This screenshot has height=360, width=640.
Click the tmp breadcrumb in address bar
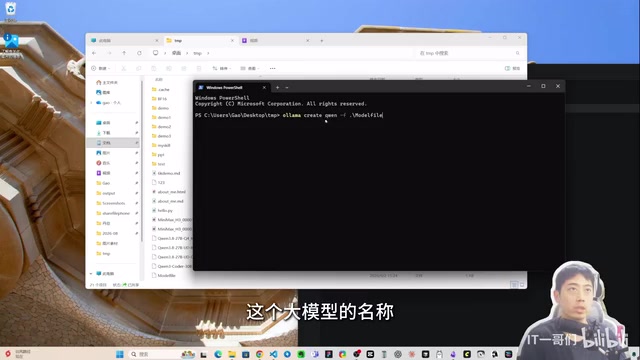pyautogui.click(x=198, y=53)
